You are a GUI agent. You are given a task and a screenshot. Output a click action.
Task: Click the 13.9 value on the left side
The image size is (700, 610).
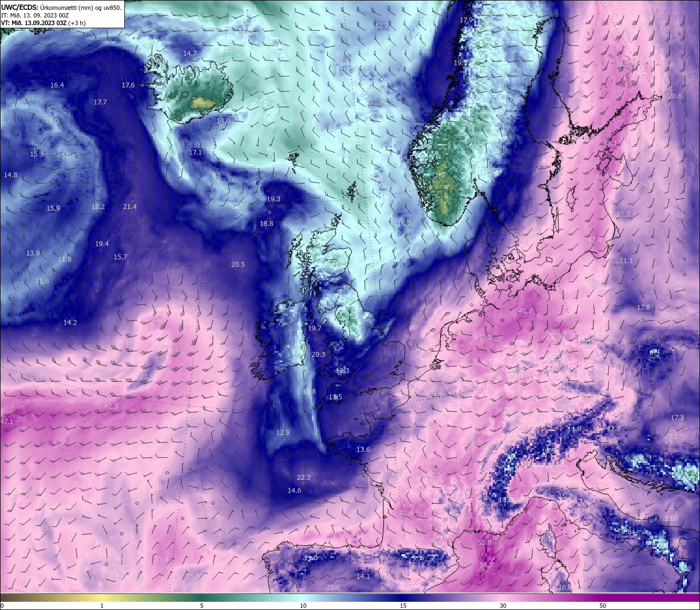pyautogui.click(x=33, y=253)
